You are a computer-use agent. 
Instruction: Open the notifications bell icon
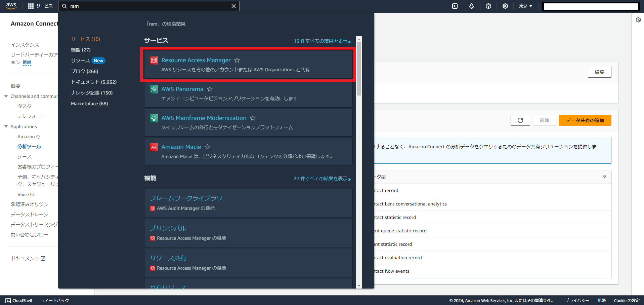coord(472,6)
